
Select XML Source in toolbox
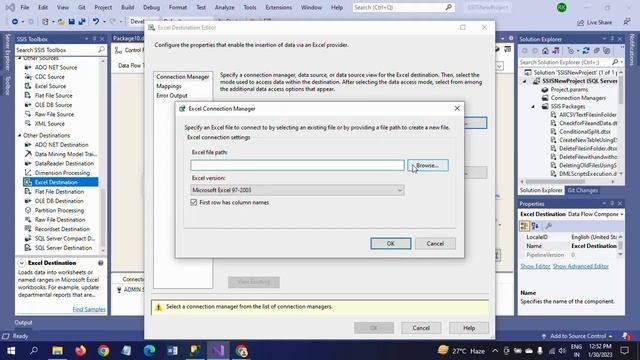click(49, 124)
